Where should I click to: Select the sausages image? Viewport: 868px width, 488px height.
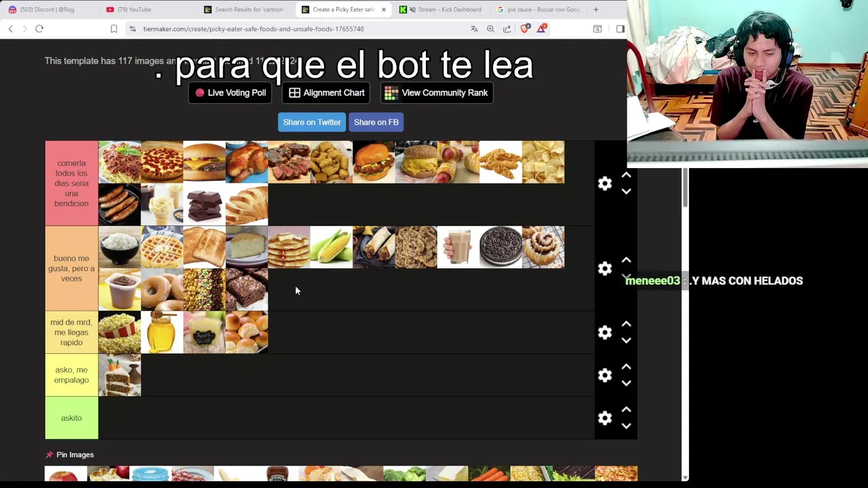119,204
